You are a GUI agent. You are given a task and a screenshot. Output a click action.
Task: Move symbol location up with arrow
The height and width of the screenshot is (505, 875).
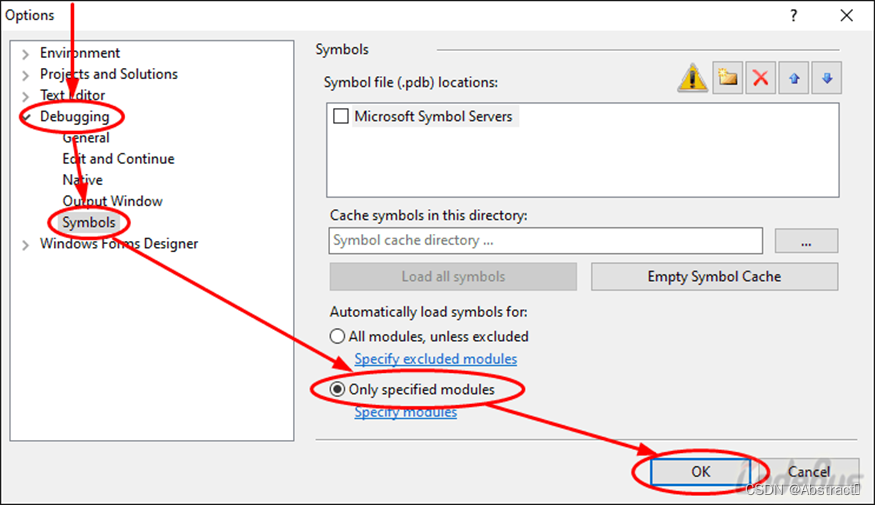(x=794, y=78)
